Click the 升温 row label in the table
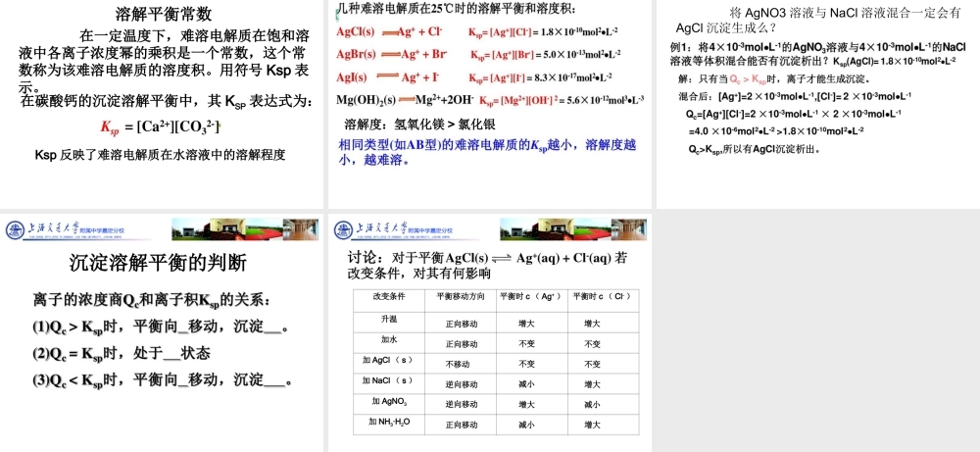The width and height of the screenshot is (980, 452). pyautogui.click(x=389, y=319)
